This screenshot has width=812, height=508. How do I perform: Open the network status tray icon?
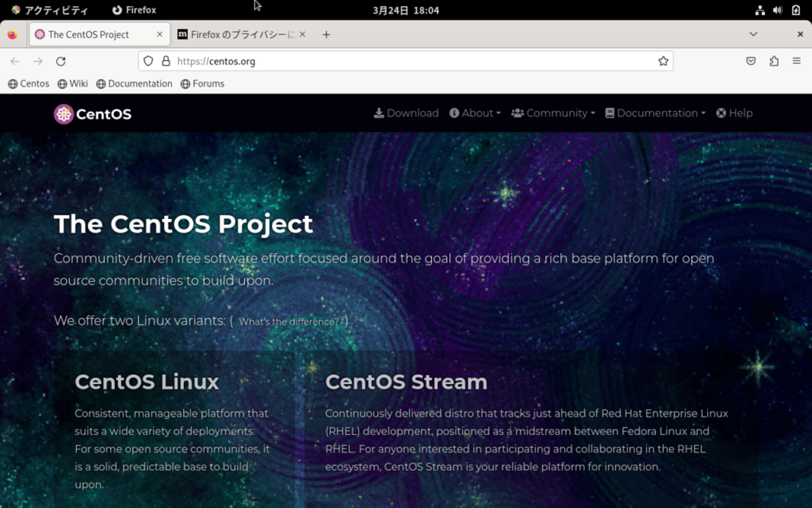point(760,10)
